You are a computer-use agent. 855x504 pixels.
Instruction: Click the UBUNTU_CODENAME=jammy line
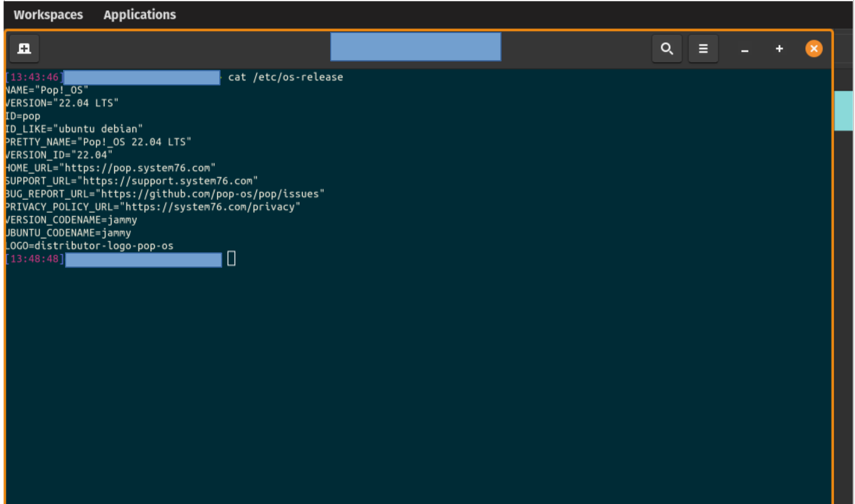click(x=68, y=233)
